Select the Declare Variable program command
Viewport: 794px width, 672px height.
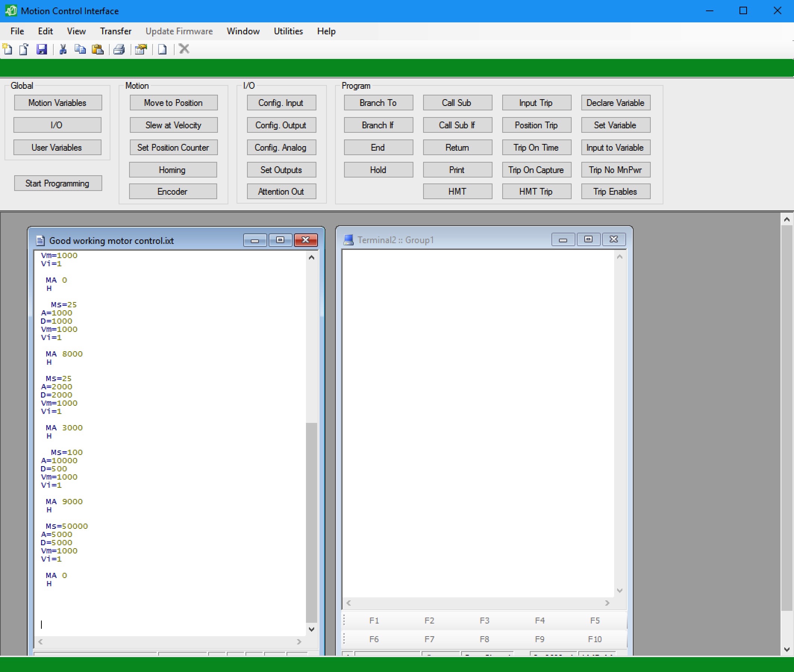tap(614, 103)
